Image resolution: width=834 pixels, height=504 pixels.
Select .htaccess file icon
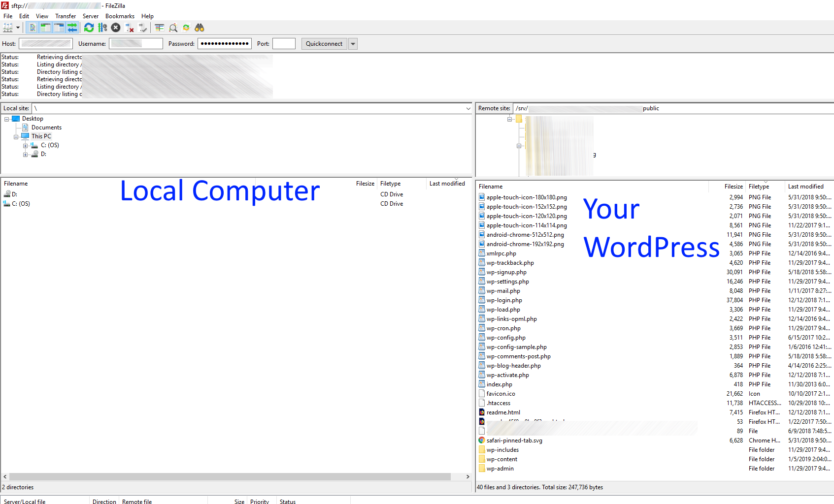point(482,403)
